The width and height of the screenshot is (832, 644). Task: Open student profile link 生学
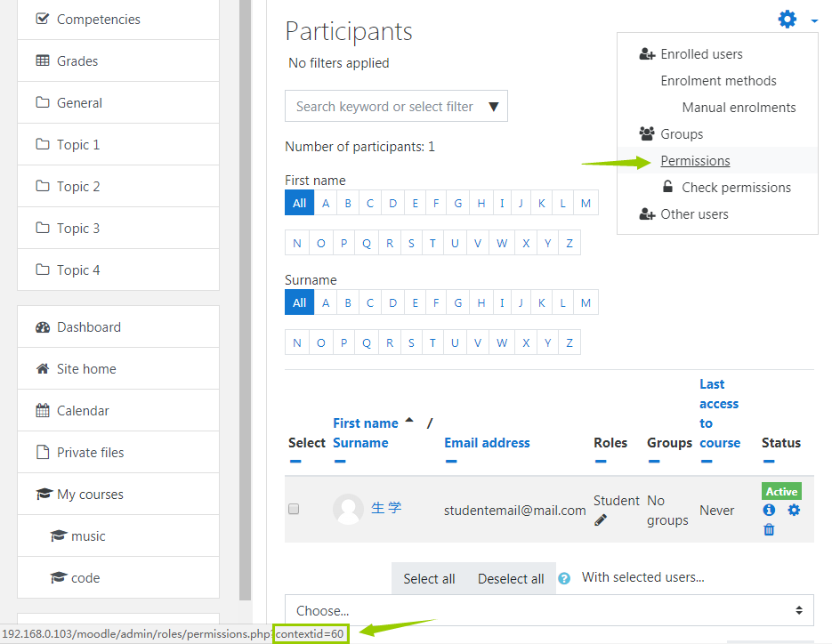388,507
